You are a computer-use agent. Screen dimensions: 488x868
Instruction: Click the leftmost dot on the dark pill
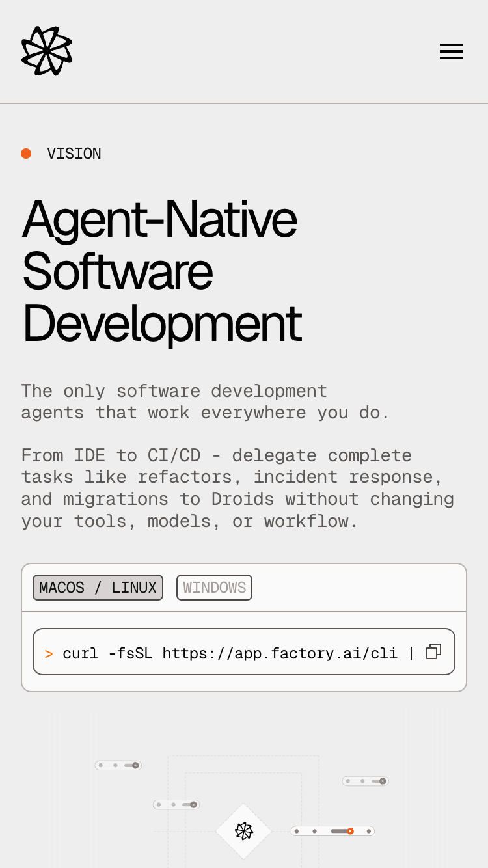[297, 831]
